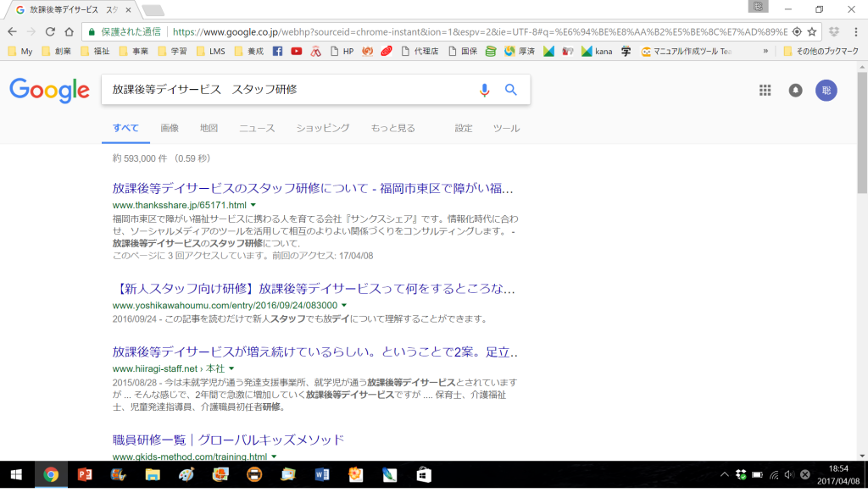The height and width of the screenshot is (498, 868).
Task: Open the Facebook bookmark
Action: pyautogui.click(x=278, y=52)
